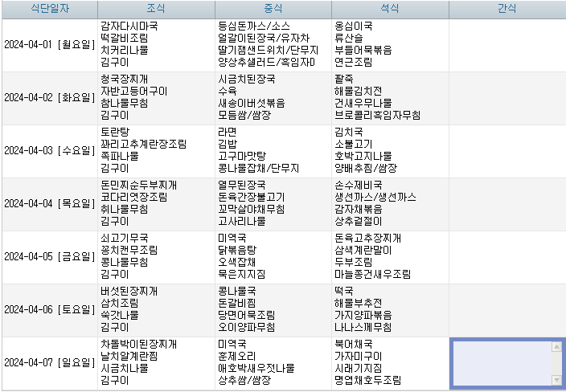Click the 2024-04-03 [수요일] date cell
The height and width of the screenshot is (392, 566).
tap(49, 151)
